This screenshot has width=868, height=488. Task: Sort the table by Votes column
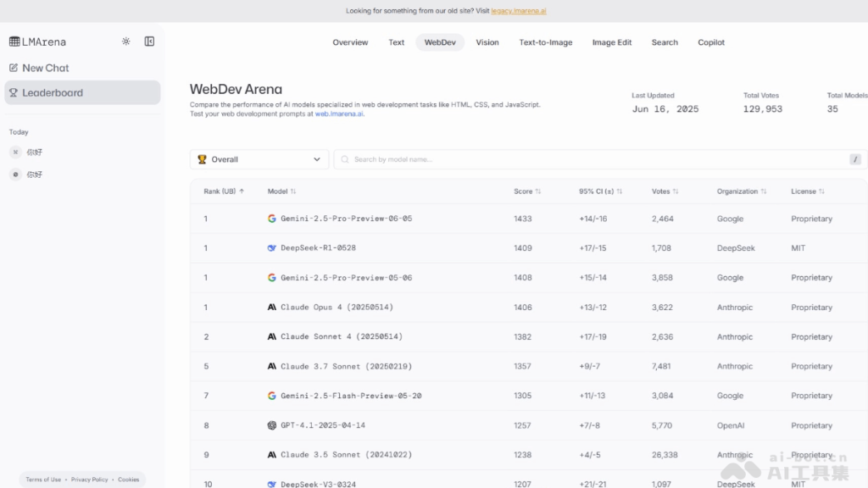(x=665, y=191)
